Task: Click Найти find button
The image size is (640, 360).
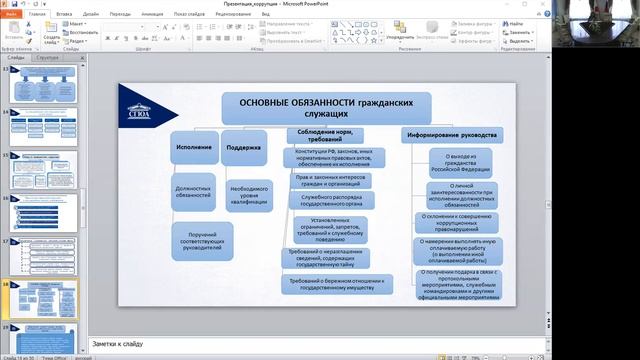Action: [x=513, y=24]
